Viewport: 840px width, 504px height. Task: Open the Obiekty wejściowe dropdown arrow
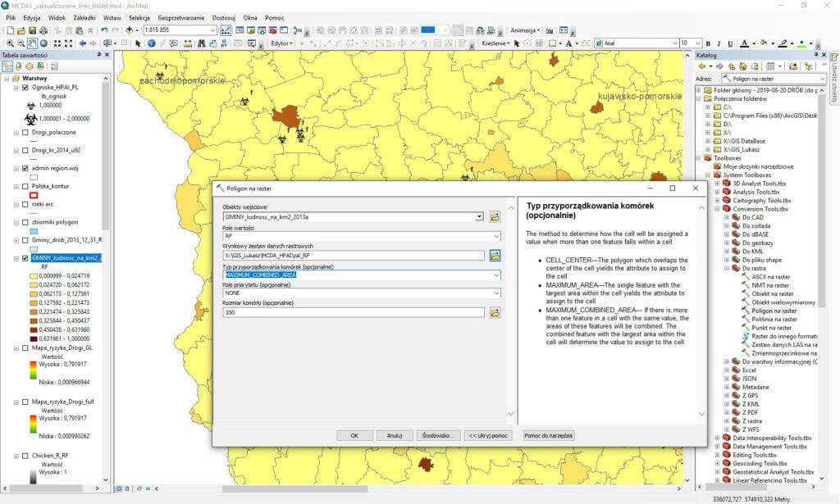[479, 216]
